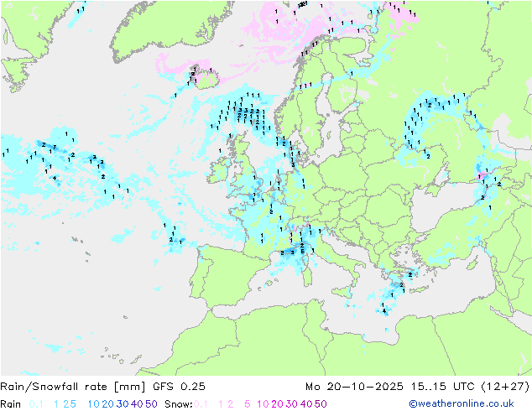Click the '15..15 UTC' time label
Viewport: 532px width, 411px height.
click(x=442, y=386)
